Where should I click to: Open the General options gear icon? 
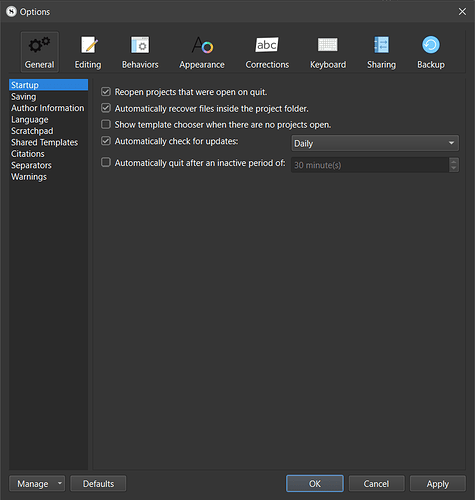pos(39,45)
